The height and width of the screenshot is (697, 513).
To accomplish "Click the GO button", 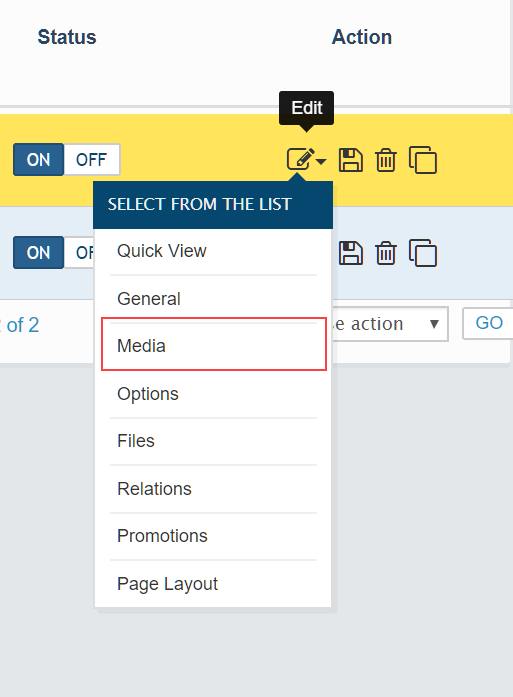I will pyautogui.click(x=489, y=323).
